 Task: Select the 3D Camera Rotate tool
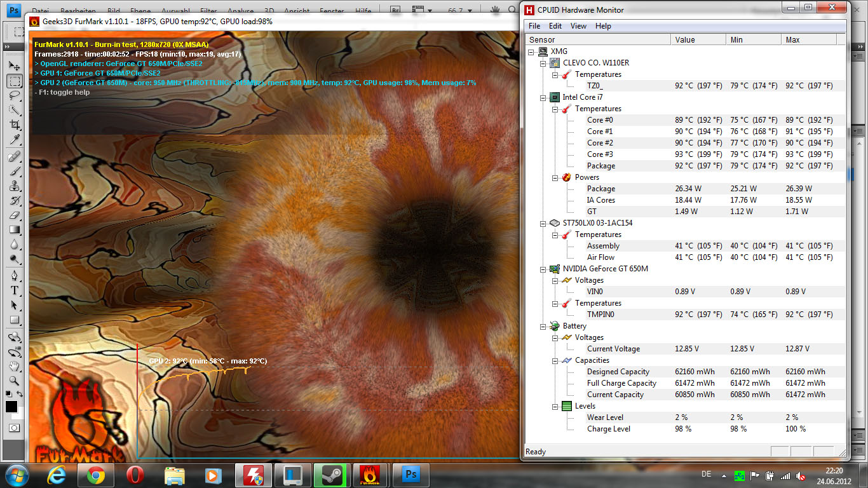click(14, 351)
